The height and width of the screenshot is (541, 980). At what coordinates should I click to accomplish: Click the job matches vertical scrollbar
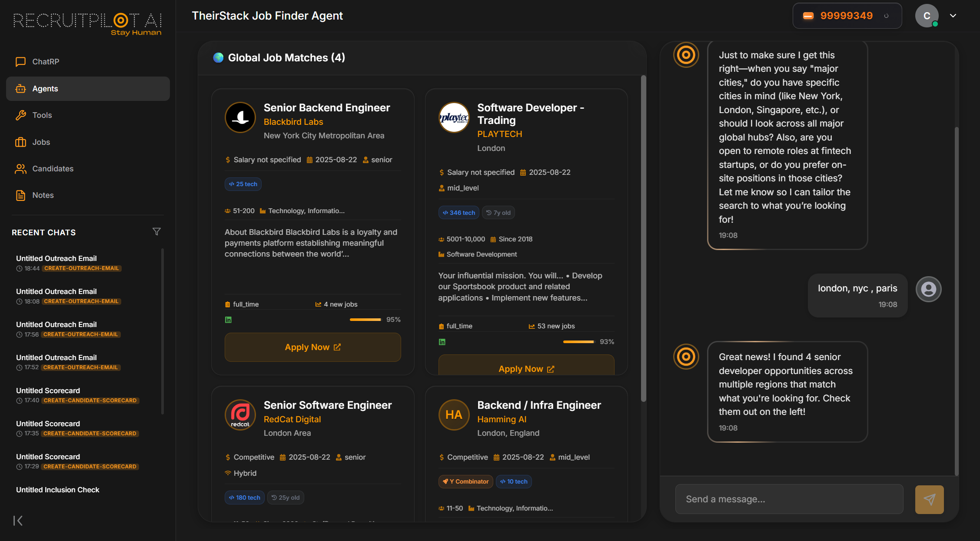[644, 238]
